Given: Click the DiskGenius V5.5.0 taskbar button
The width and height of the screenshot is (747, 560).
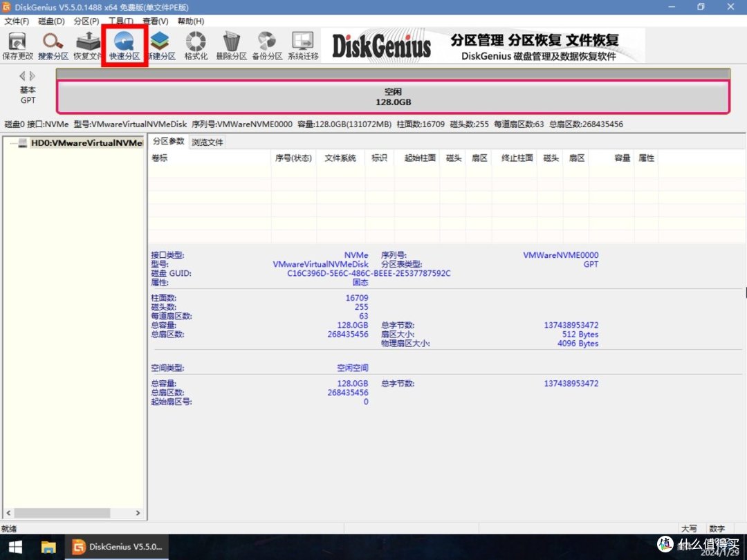Looking at the screenshot, I should click(118, 547).
